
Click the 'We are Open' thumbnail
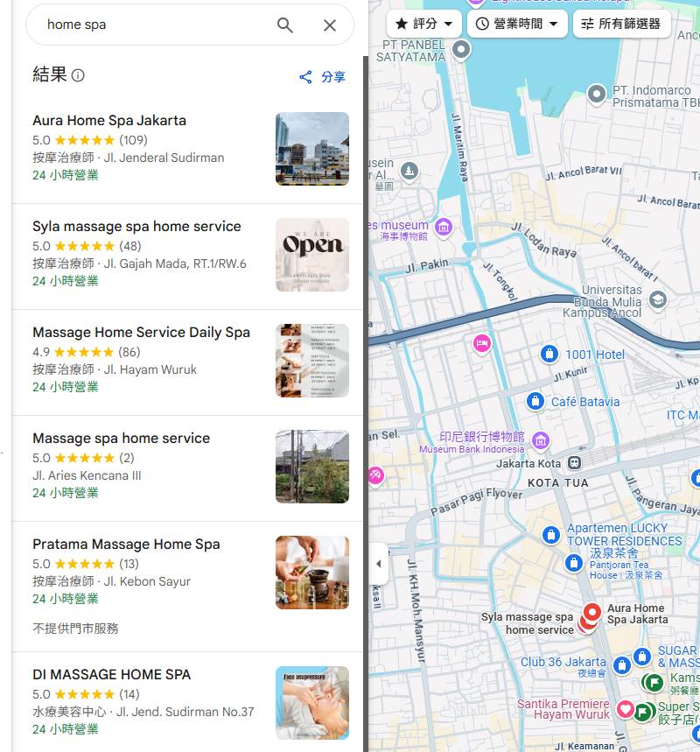[x=312, y=255]
